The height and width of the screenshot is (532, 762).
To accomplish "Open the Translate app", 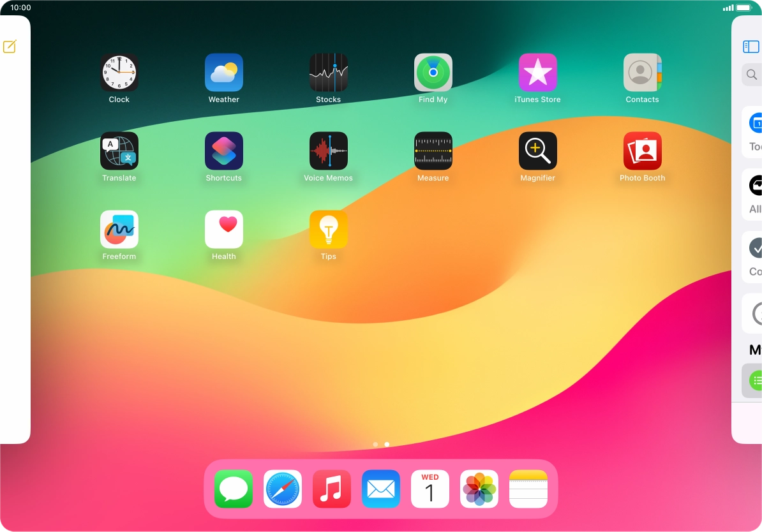I will 119,151.
